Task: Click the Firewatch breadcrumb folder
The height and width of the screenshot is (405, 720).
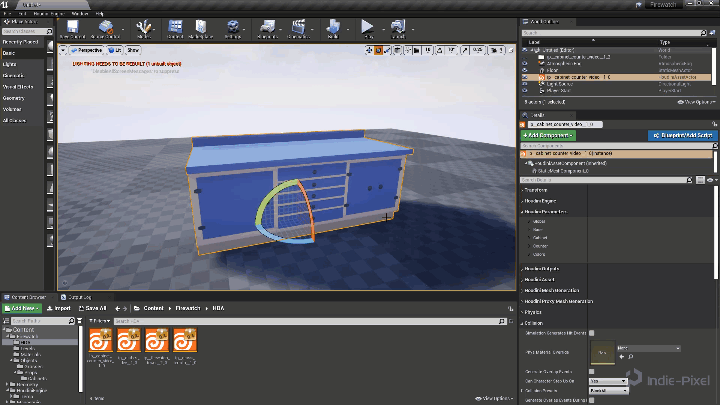Action: [187, 308]
